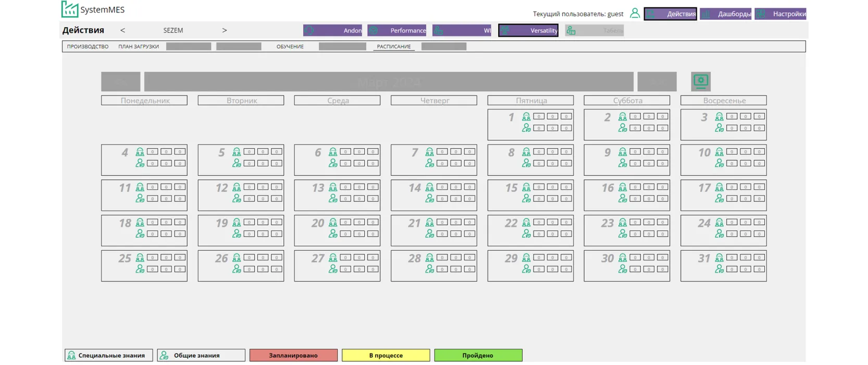
Task: Click special knowledge group icon on day 4
Action: [x=140, y=152]
